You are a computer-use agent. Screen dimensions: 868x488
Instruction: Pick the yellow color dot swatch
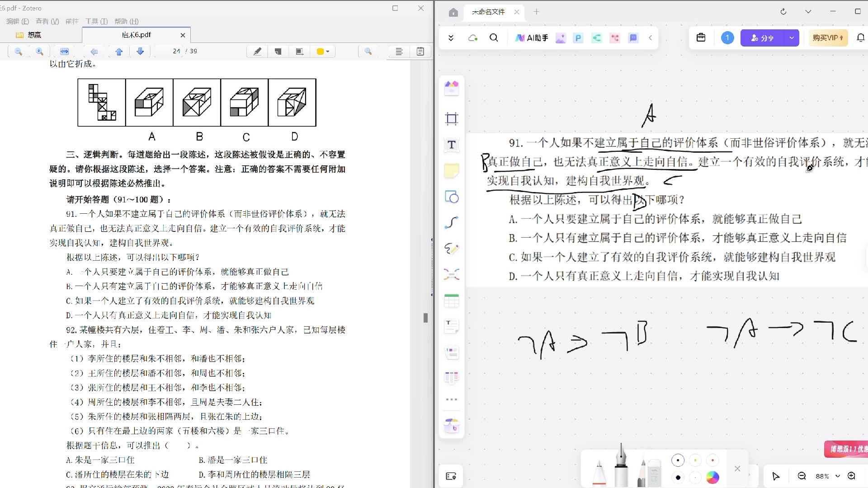[x=695, y=460]
